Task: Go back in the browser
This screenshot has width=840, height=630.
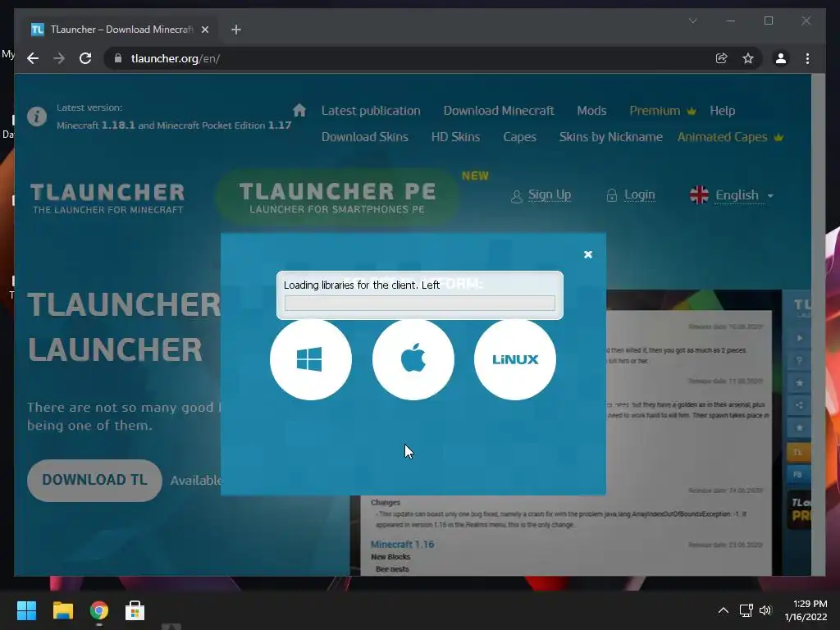Action: 33,58
